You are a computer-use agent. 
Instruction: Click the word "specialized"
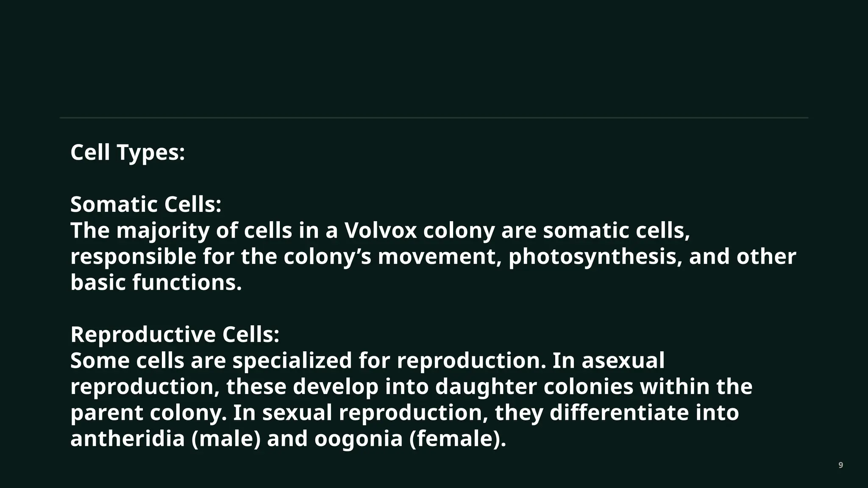(x=292, y=361)
